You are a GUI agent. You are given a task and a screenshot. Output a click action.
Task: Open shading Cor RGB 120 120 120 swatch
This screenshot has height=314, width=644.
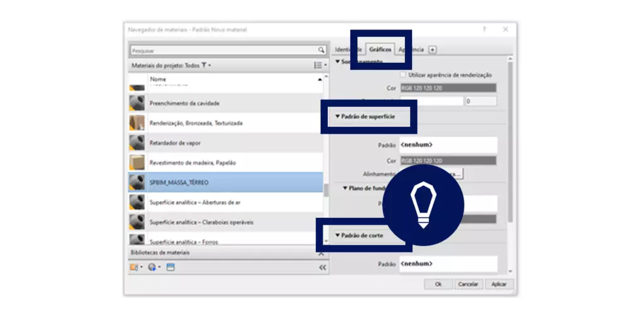[448, 88]
